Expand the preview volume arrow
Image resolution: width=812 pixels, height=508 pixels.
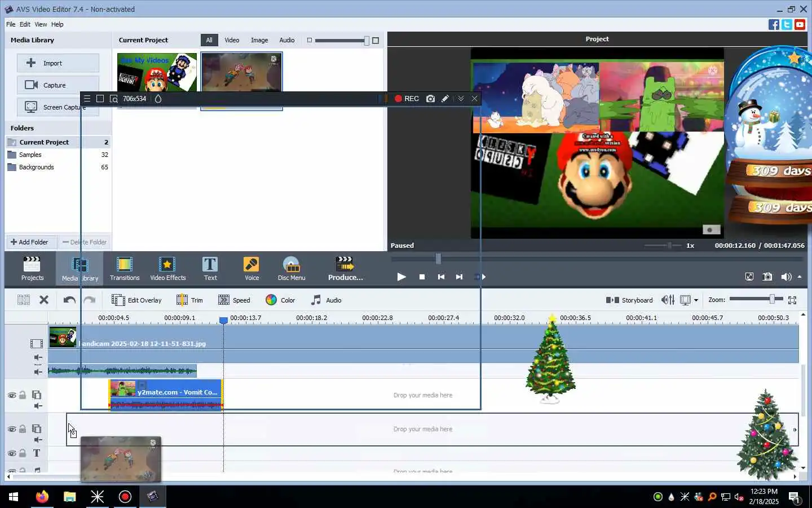800,277
